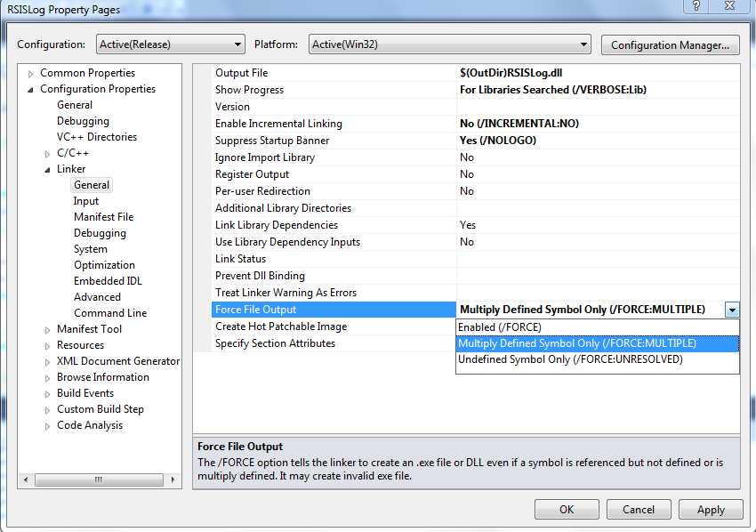Click the $(OutDir)RSISLog.dll value
This screenshot has height=532, width=756.
click(x=511, y=73)
